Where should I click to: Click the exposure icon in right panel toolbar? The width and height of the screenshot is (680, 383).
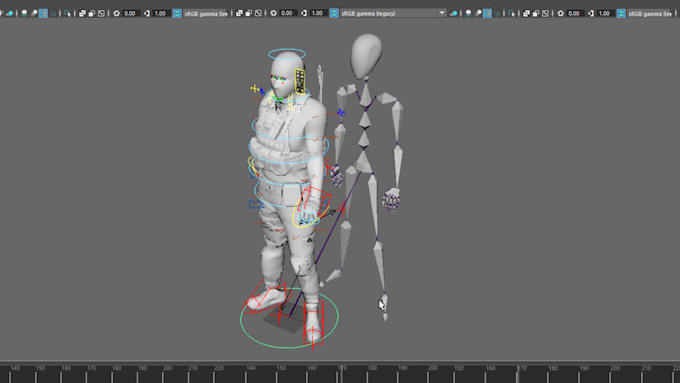pos(560,13)
